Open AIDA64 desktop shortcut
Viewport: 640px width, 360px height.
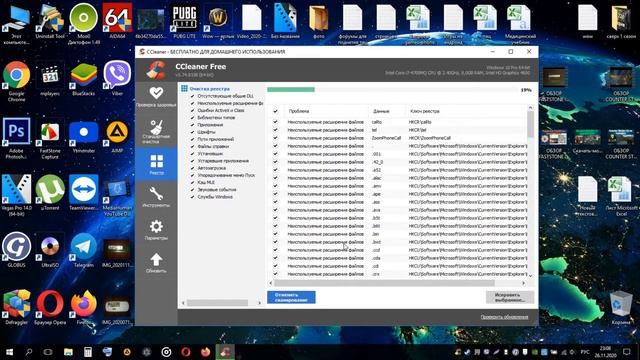click(117, 21)
